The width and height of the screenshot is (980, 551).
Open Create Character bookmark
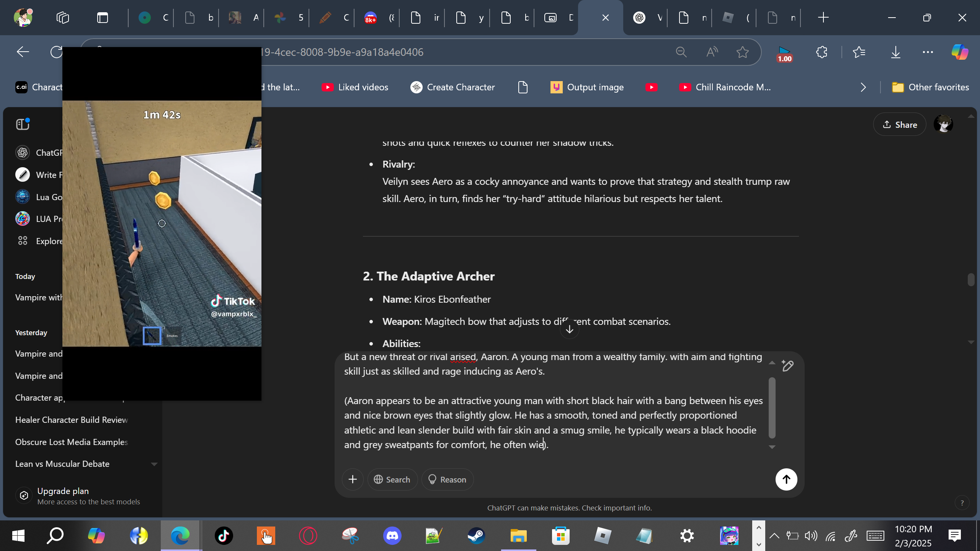point(452,87)
